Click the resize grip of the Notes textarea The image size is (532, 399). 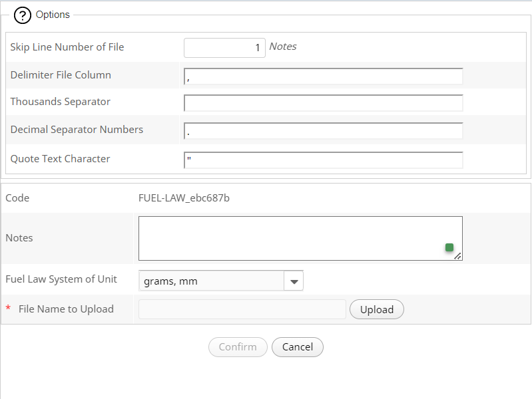(x=457, y=255)
